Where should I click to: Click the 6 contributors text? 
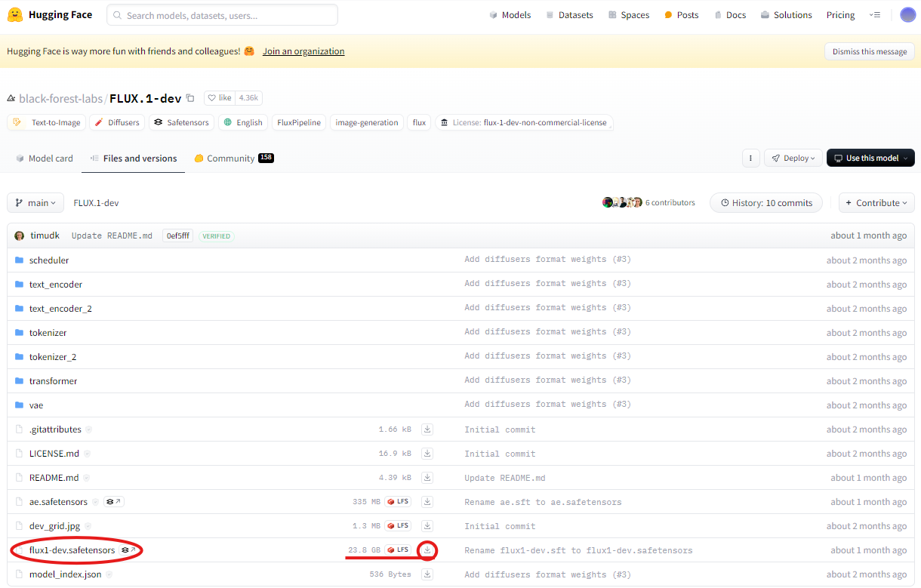[x=670, y=202]
